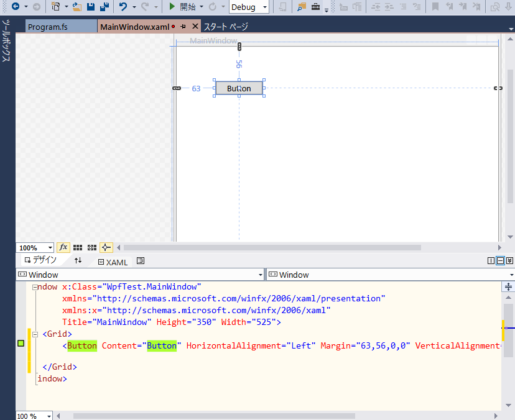Click the decrease indent icon

[376, 7]
